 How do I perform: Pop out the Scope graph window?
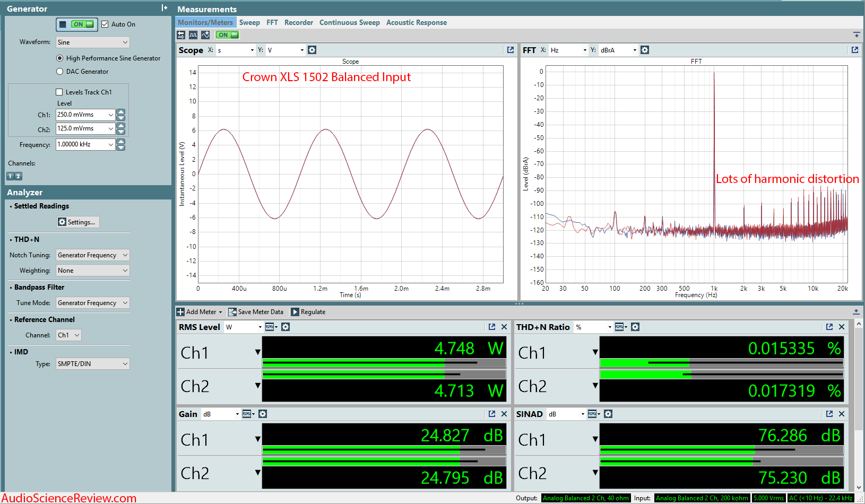point(511,50)
